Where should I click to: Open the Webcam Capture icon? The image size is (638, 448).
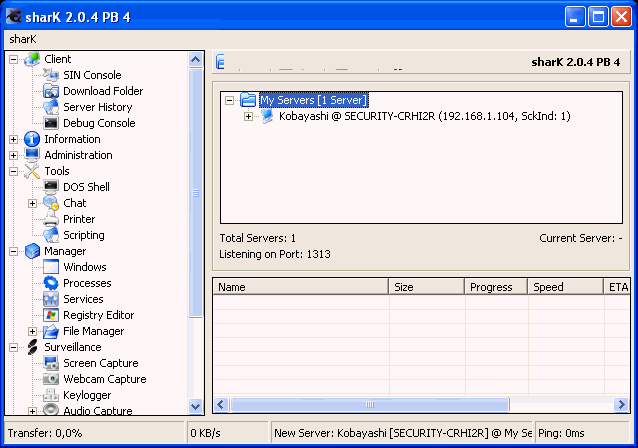[x=51, y=379]
